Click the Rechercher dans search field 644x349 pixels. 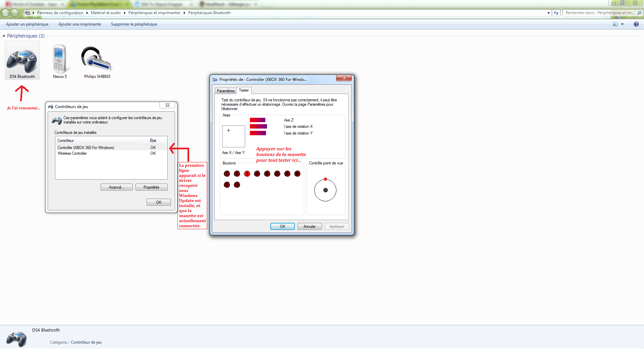600,13
